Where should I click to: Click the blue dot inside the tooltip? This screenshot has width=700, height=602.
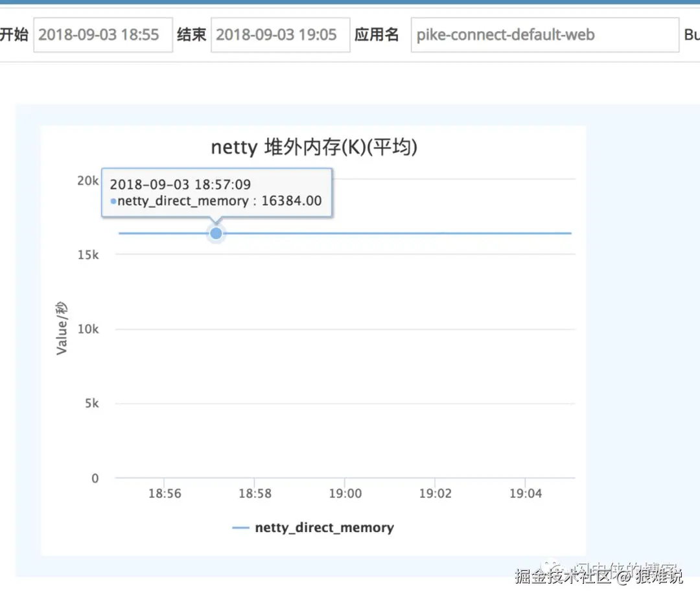(114, 201)
